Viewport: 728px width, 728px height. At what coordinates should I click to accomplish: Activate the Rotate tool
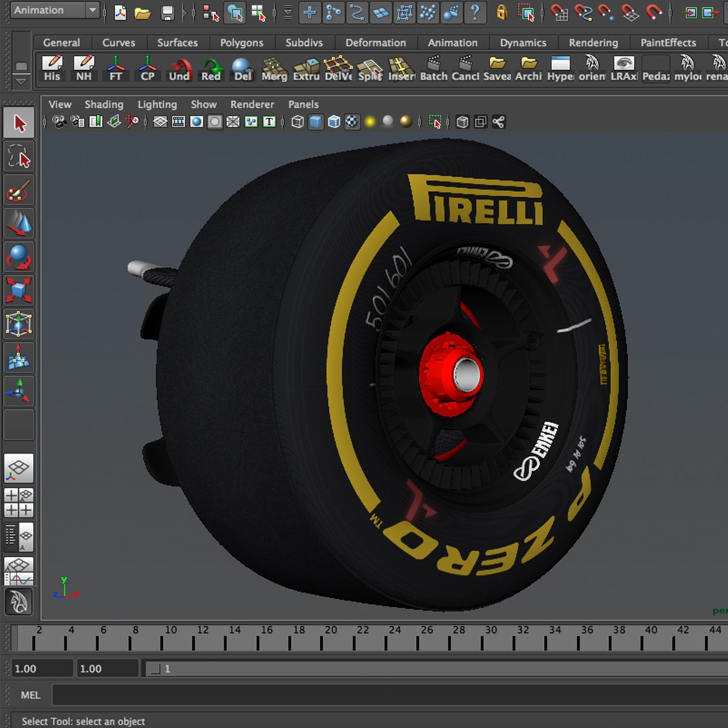(19, 257)
